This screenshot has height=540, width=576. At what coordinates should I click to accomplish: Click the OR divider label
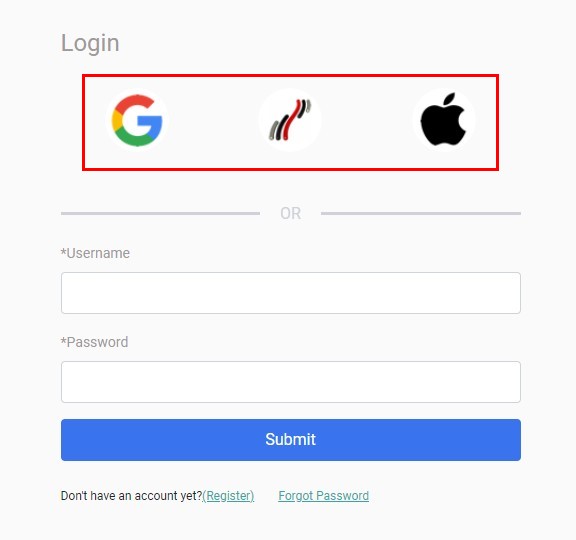tap(291, 213)
